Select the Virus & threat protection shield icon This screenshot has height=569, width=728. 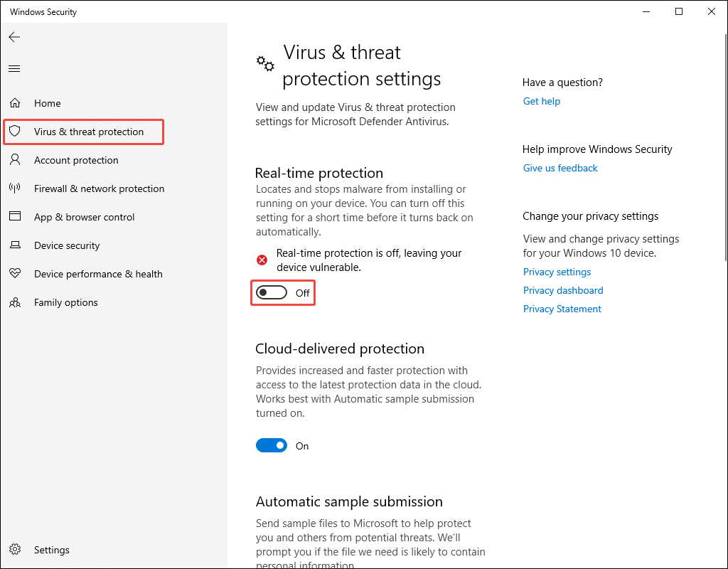pyautogui.click(x=16, y=132)
